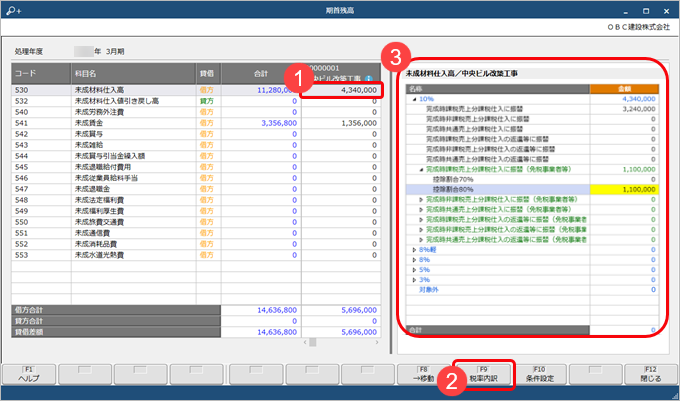680x401 pixels.
Task: Click the horizontal scrollbar thumb below the table
Action: (x=313, y=342)
